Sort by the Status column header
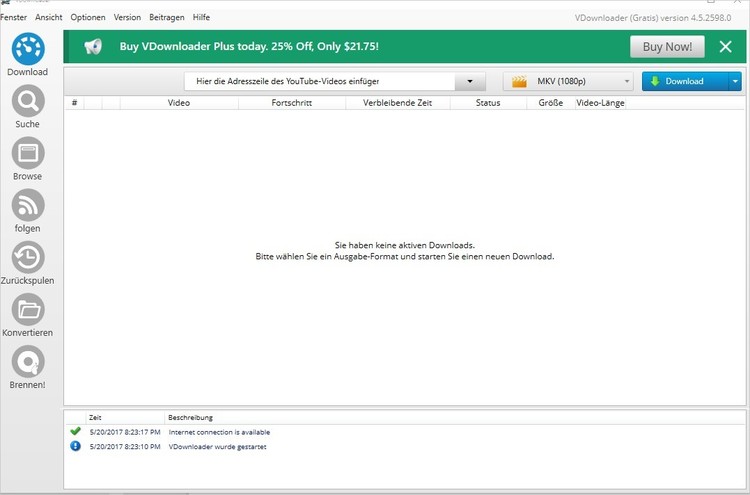This screenshot has height=495, width=750. (488, 103)
